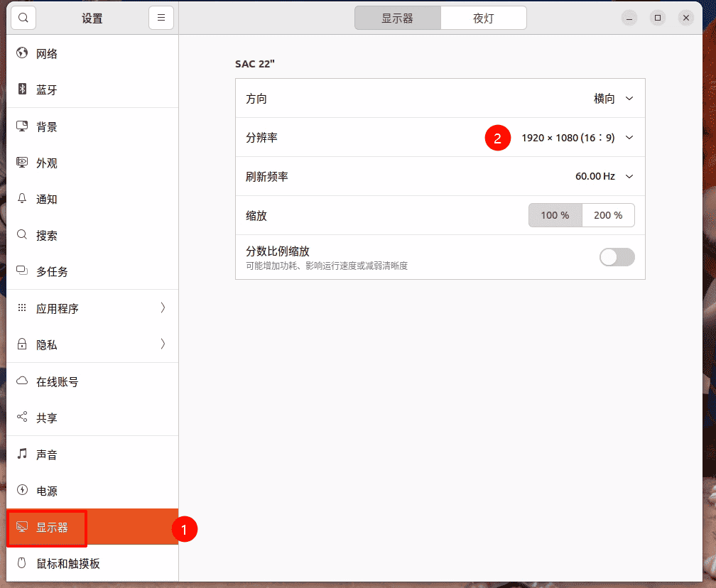Click the power icon beside 电源
This screenshot has height=588, width=716.
[22, 490]
